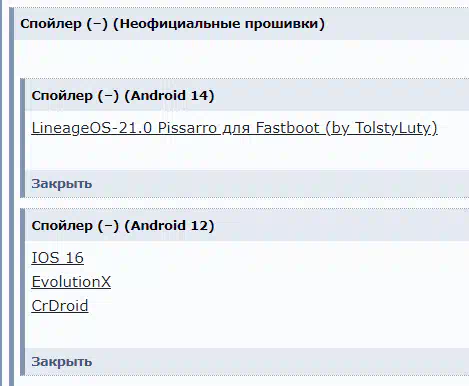469x386 pixels.
Task: Open LineageOS-21.0 Pissarro Fastboot link
Action: coord(234,128)
